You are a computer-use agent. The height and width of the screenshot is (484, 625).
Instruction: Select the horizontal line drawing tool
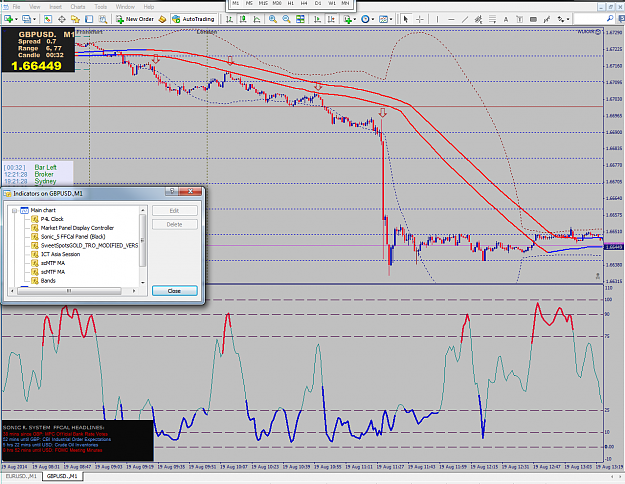[x=451, y=19]
